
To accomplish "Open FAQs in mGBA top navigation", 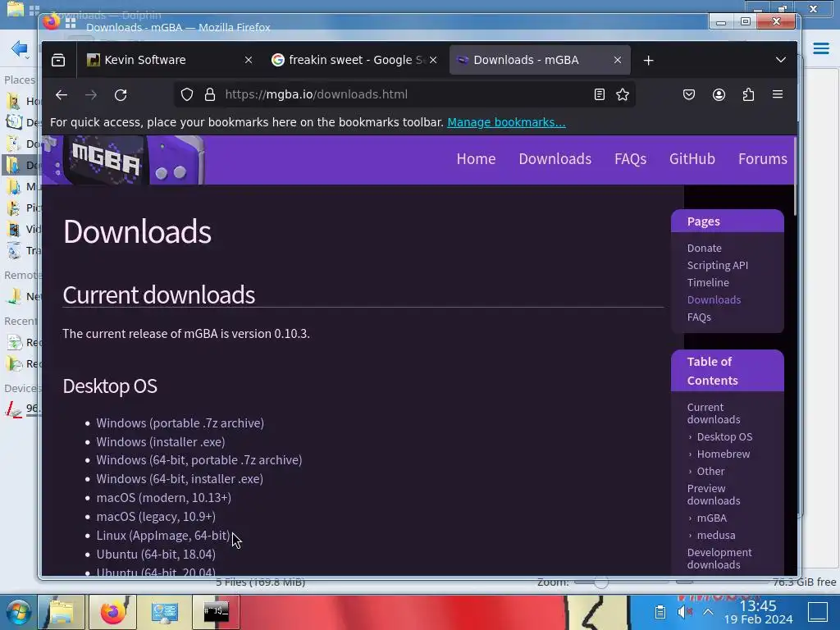I will click(630, 159).
